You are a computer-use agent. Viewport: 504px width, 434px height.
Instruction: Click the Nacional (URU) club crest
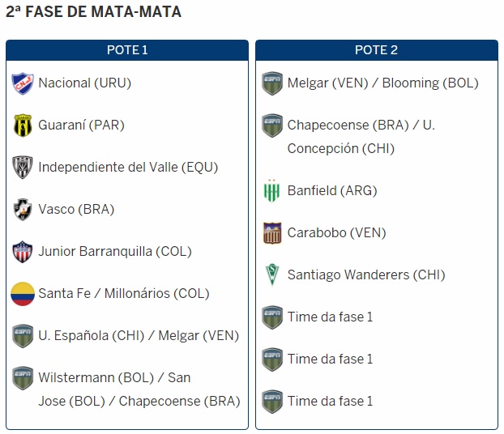23,83
